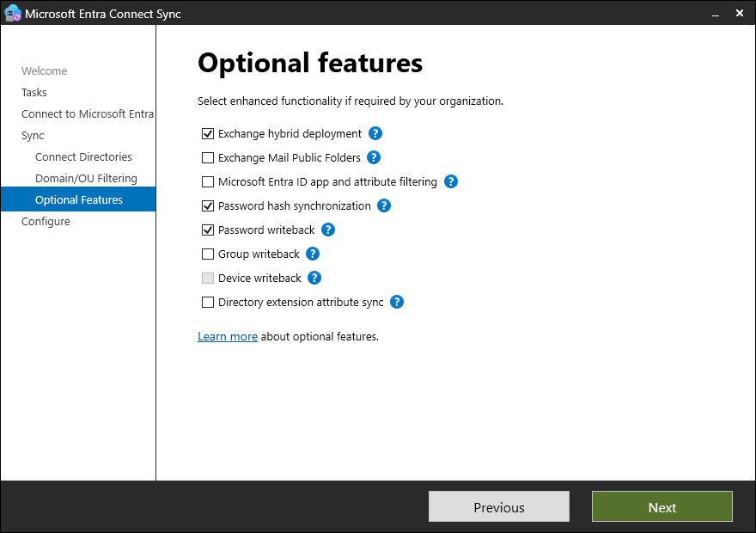This screenshot has height=533, width=756.
Task: Show help for Entra ID app attribute filtering
Action: tap(451, 182)
